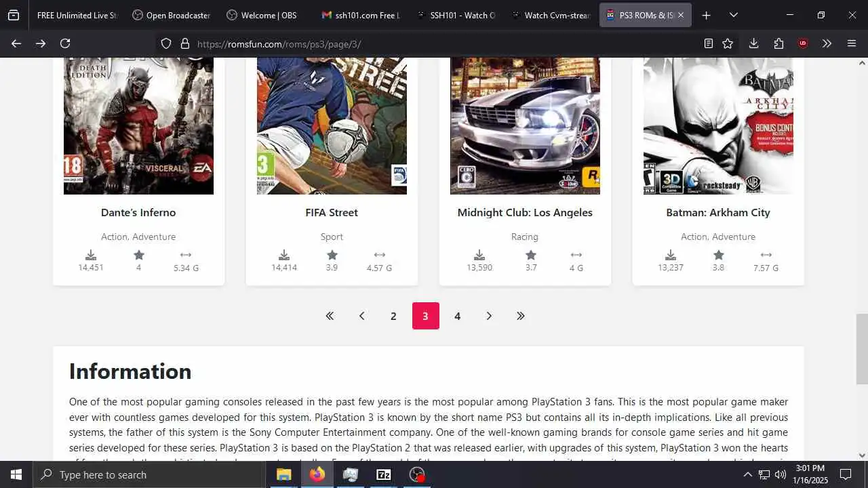Image resolution: width=868 pixels, height=488 pixels.
Task: Click the Windows taskbar search box
Action: (x=149, y=474)
